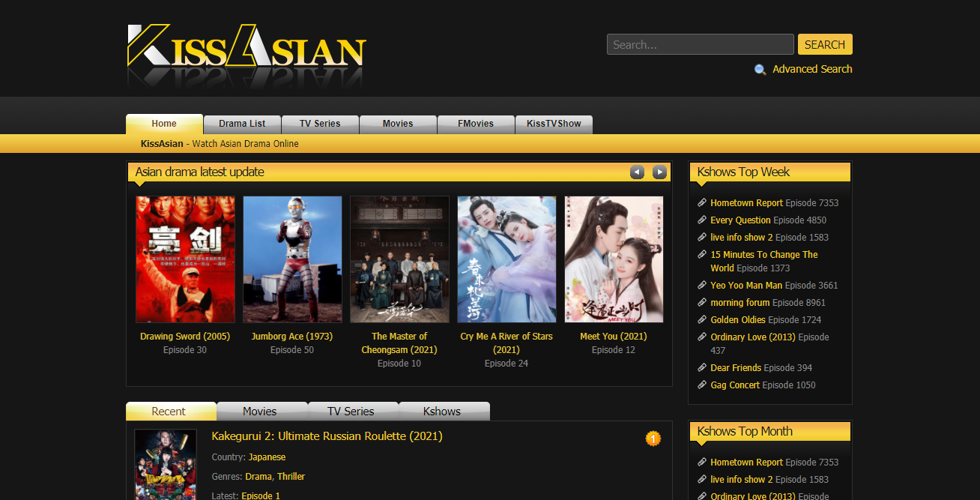980x500 pixels.
Task: Open 15 Minutes To Change The World link
Action: [x=764, y=262]
